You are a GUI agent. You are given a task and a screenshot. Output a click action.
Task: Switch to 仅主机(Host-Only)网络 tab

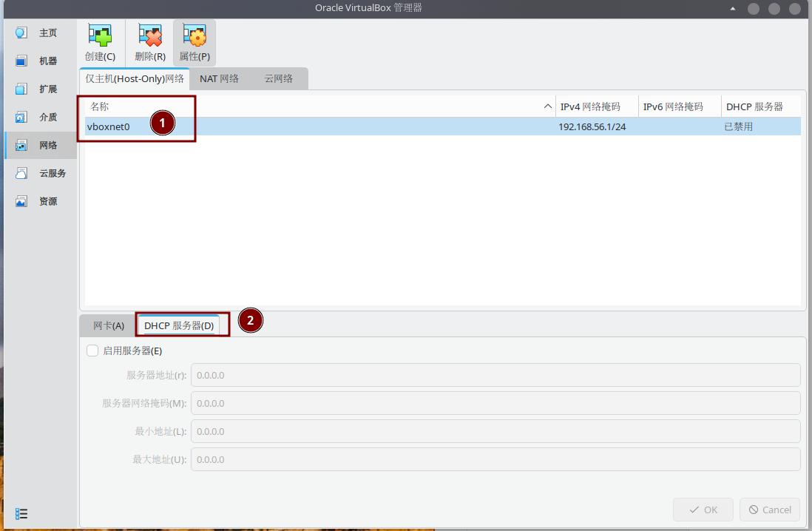(x=135, y=78)
